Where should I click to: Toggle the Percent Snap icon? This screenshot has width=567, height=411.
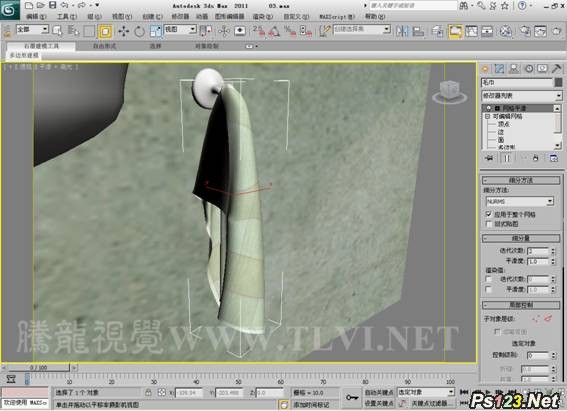point(290,31)
